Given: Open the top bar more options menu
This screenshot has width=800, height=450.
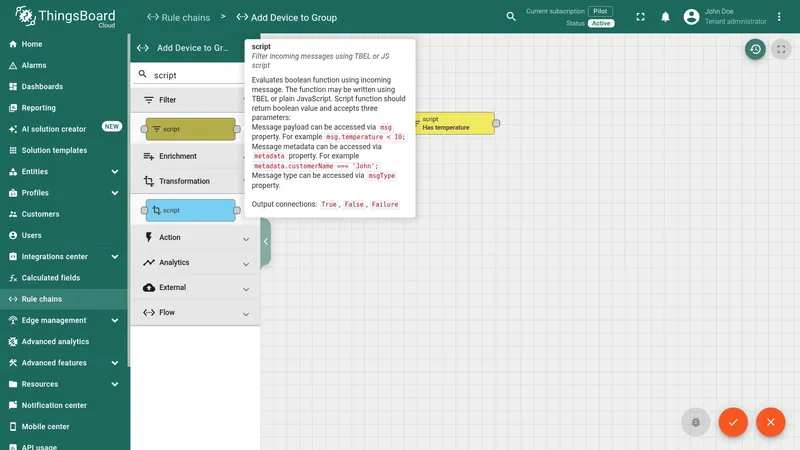Looking at the screenshot, I should [x=779, y=17].
